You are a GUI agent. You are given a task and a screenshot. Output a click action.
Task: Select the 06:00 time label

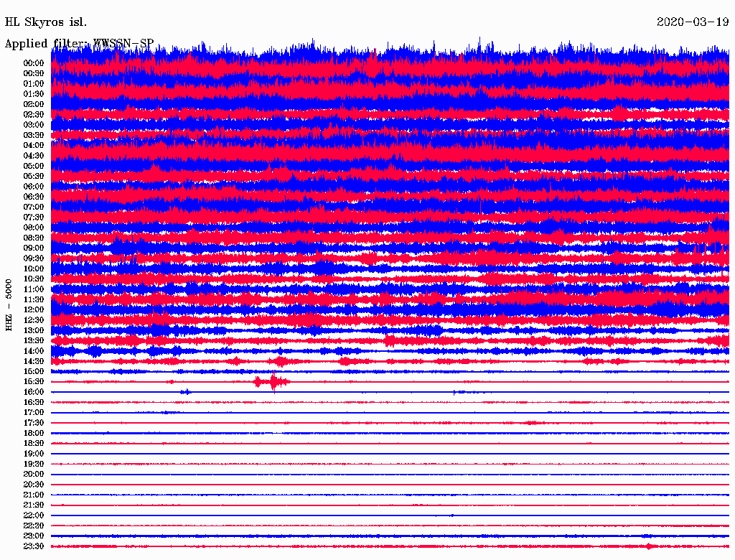34,186
